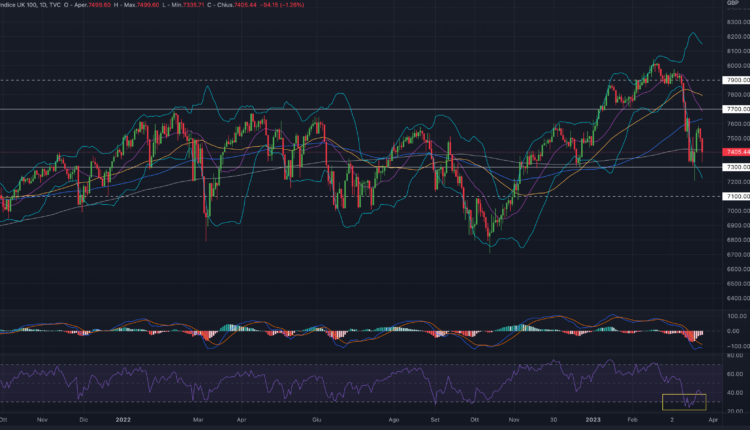Click the 1D timeframe in chart header
Screen dimensions: 750x430
coord(58,6)
